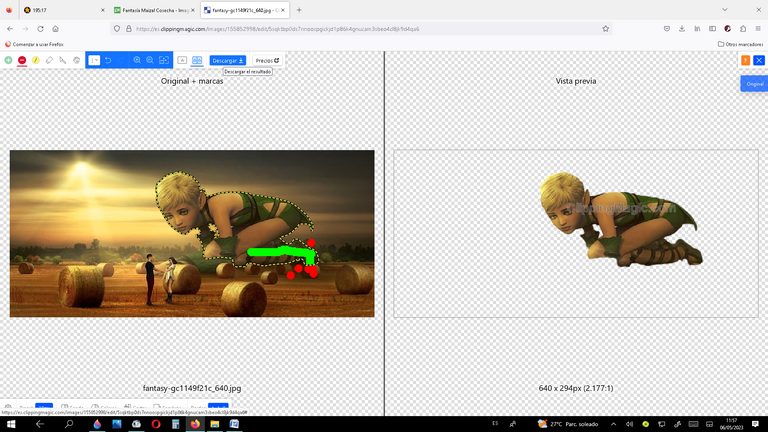
Task: Zoom in on the image
Action: (137, 60)
